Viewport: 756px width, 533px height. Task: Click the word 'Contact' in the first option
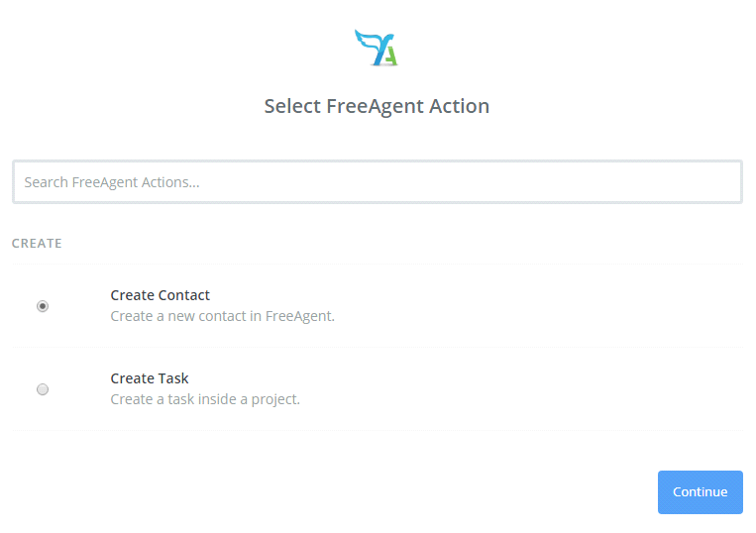click(185, 295)
